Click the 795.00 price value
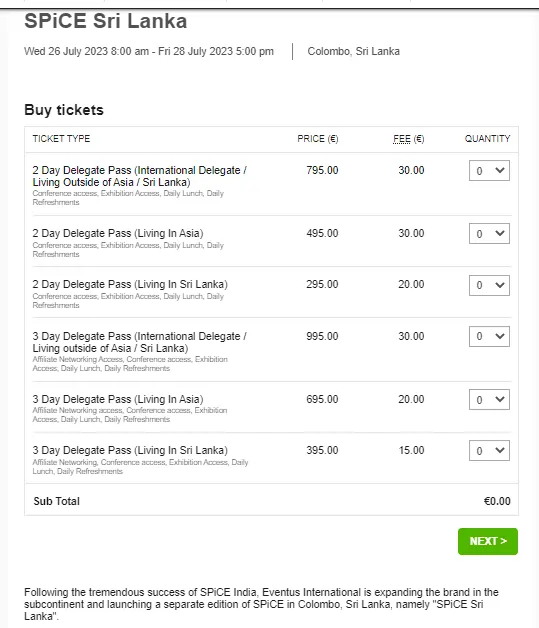This screenshot has width=539, height=628. [x=322, y=170]
